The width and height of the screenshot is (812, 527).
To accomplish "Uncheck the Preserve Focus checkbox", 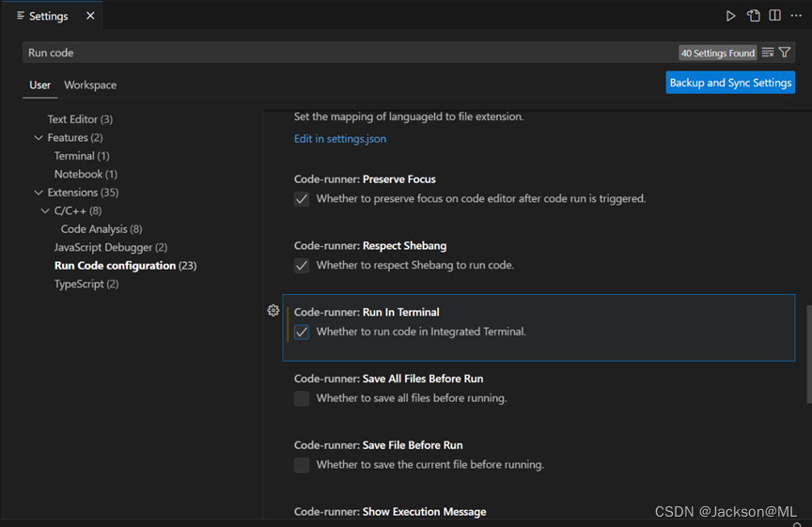I will click(302, 199).
